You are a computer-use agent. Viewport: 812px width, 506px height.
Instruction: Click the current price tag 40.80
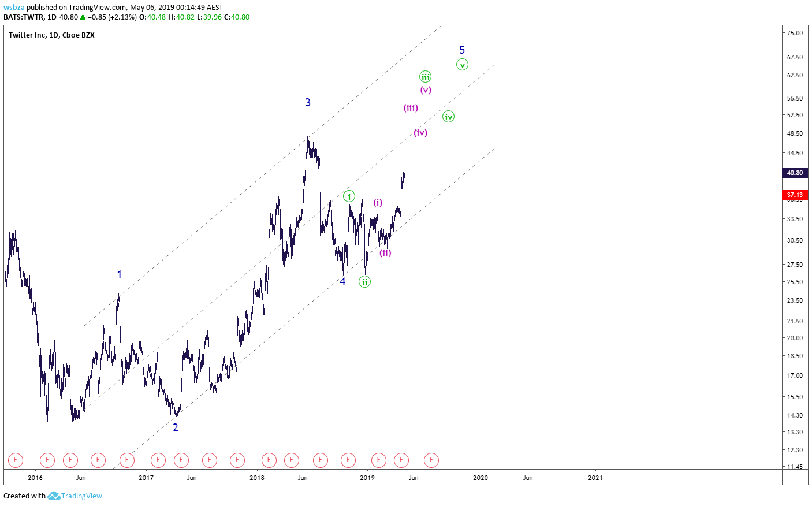click(x=795, y=173)
